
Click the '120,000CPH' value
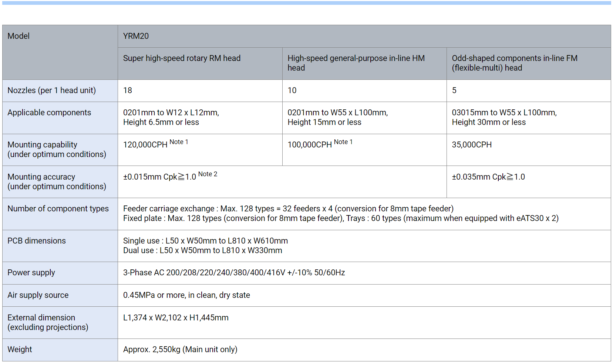(145, 145)
